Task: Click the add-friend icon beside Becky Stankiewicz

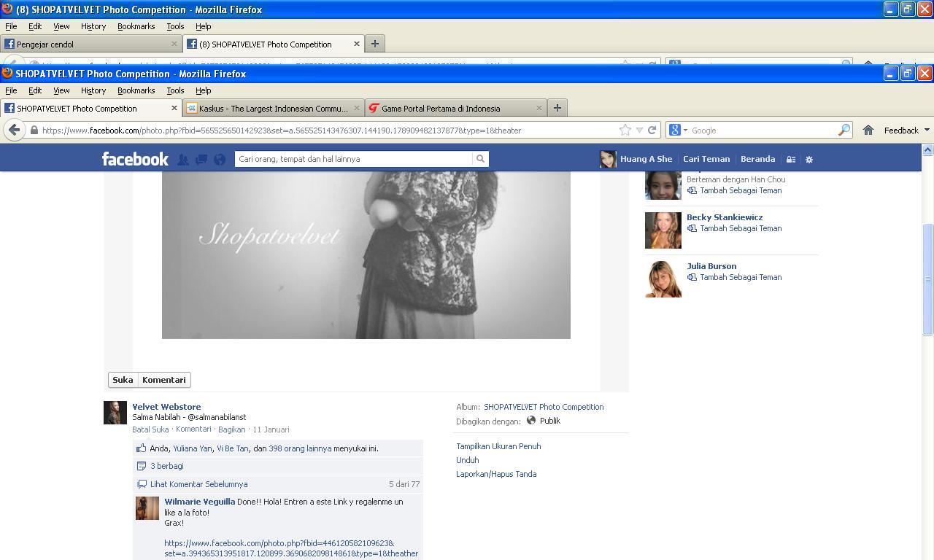Action: (692, 228)
